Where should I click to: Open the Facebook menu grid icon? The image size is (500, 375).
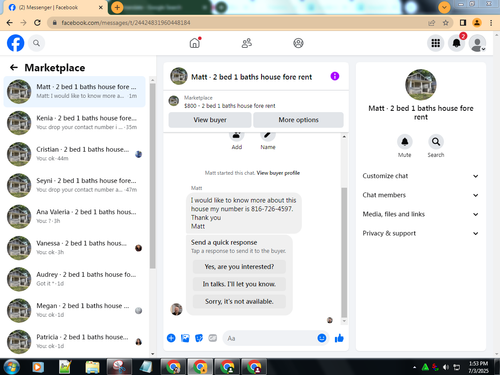pyautogui.click(x=436, y=43)
